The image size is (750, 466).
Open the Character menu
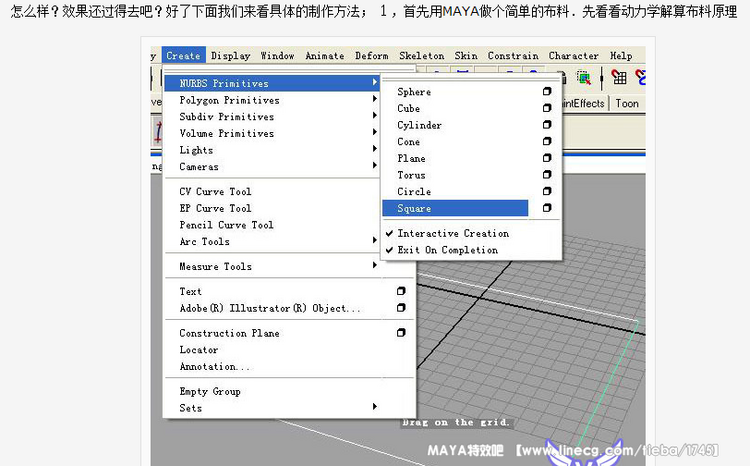[574, 55]
